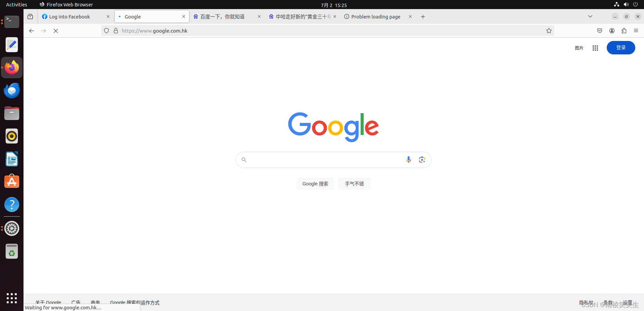
Task: Launch Text Editor from the dock
Action: [12, 45]
